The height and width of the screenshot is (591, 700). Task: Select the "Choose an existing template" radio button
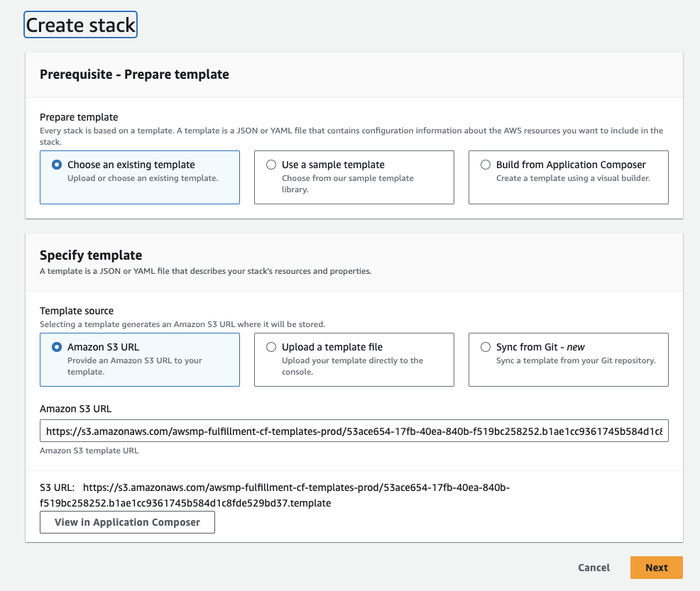[58, 165]
